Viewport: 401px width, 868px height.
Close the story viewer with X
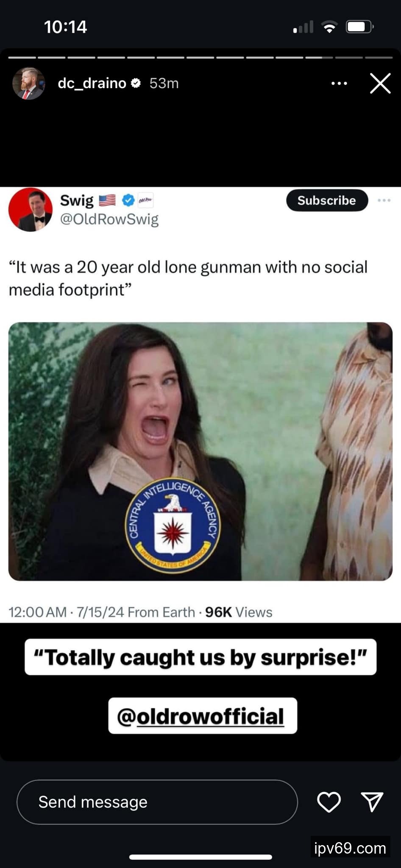click(380, 83)
